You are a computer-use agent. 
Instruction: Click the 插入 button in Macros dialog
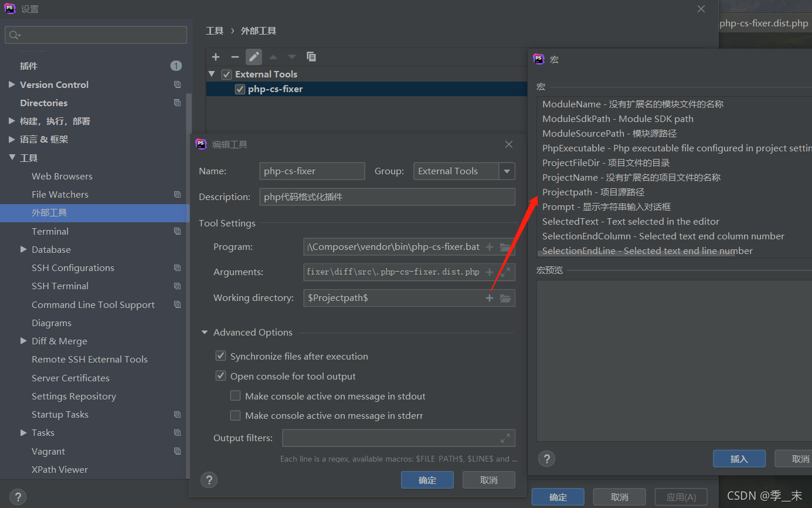[739, 459]
